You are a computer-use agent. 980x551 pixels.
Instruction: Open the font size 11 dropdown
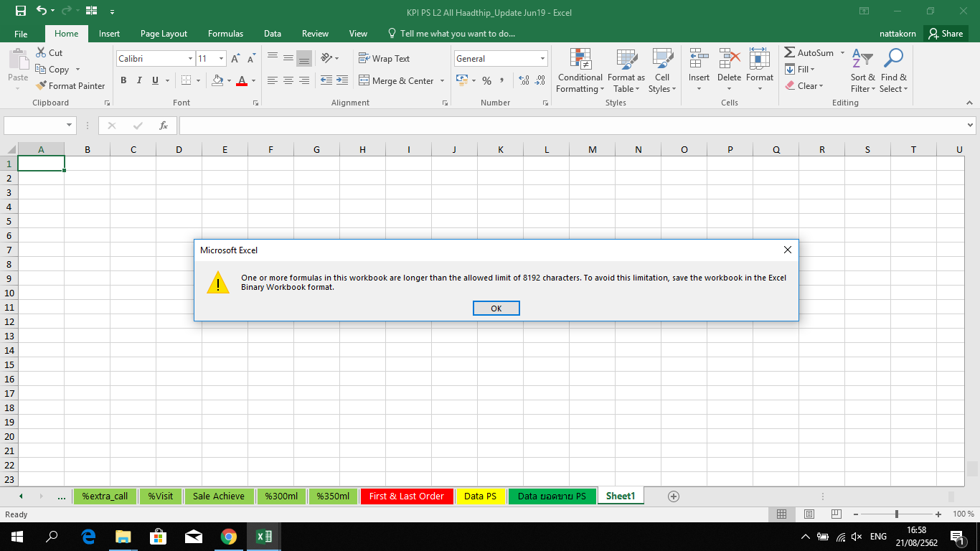coord(222,59)
